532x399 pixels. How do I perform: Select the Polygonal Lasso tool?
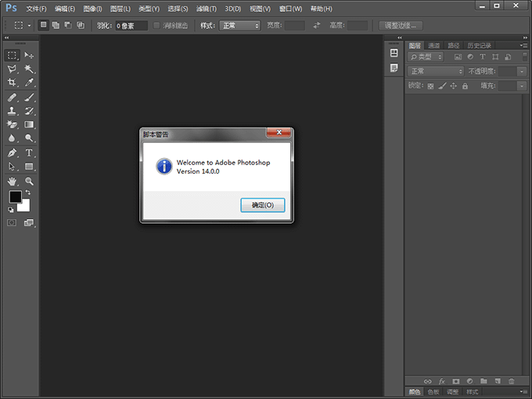[x=13, y=69]
